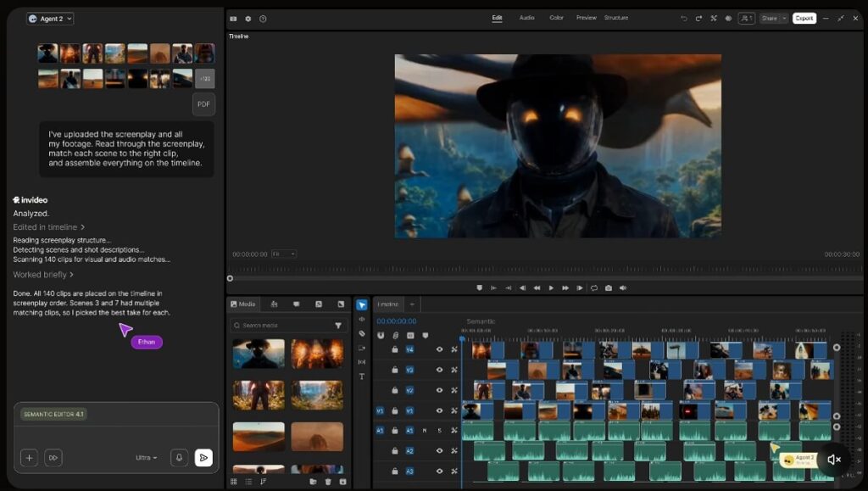Select the arrow Selection tool
Image resolution: width=868 pixels, height=491 pixels.
[x=361, y=305]
